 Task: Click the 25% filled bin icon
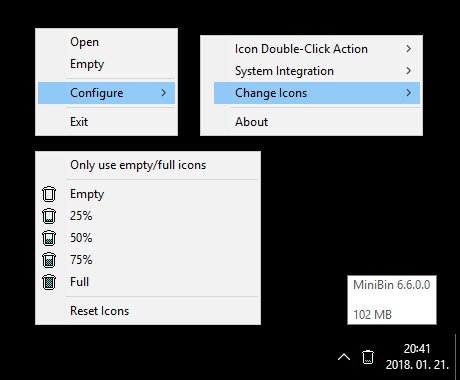point(49,216)
